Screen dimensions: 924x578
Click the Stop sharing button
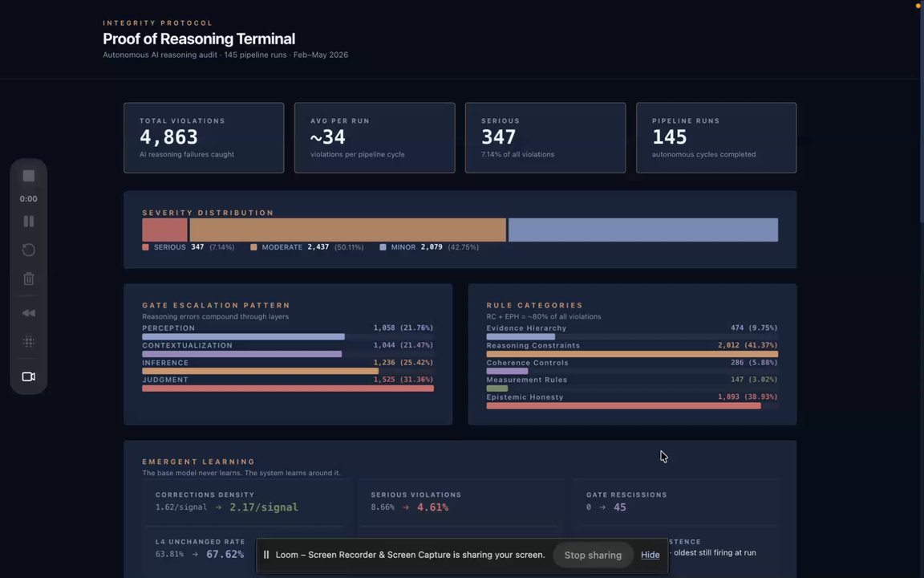coord(593,555)
